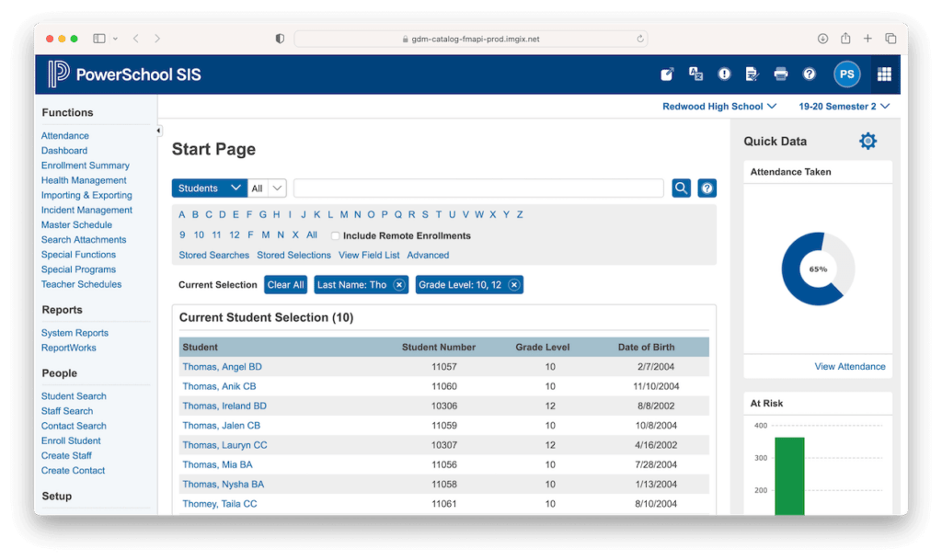Open Stored Selections link
Viewport: 942px width, 560px height.
point(293,255)
